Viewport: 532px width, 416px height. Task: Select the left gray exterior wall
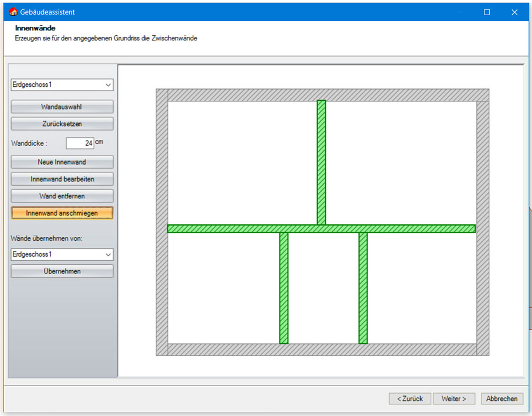coord(162,222)
